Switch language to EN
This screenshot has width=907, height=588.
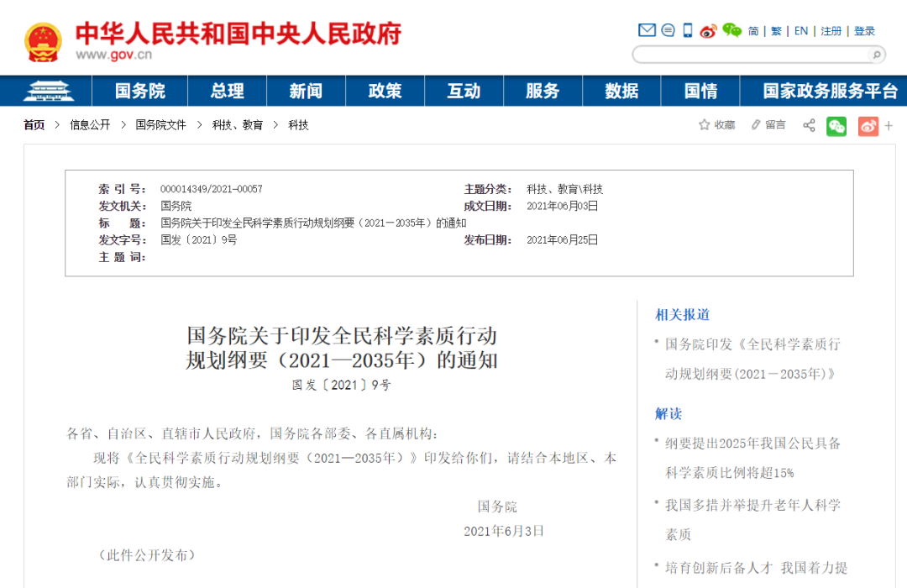point(801,31)
